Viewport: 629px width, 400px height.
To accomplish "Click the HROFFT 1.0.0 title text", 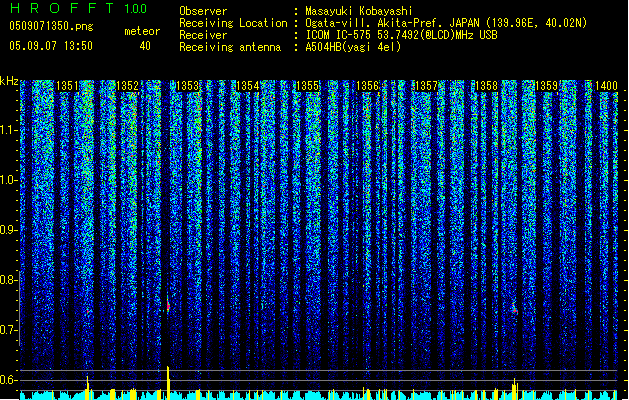I will click(x=79, y=8).
